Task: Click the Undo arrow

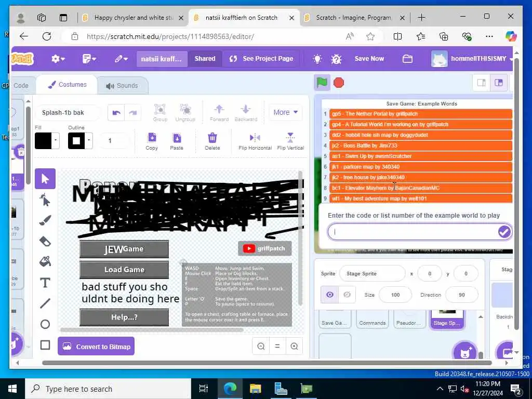Action: [x=116, y=113]
